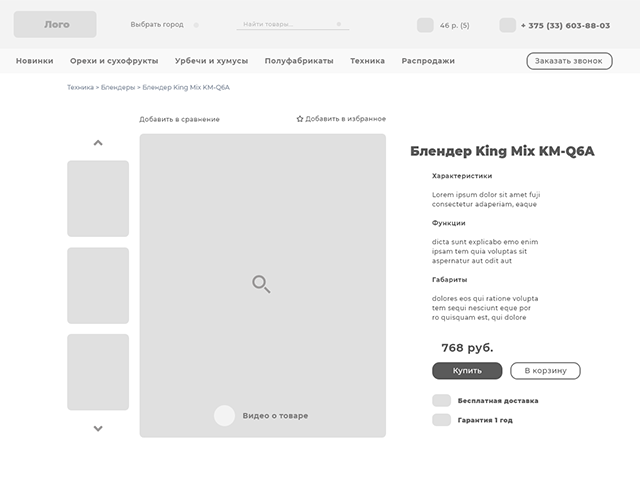Image resolution: width=640 pixels, height=480 pixels.
Task: Open the Техника menu item
Action: (x=367, y=61)
